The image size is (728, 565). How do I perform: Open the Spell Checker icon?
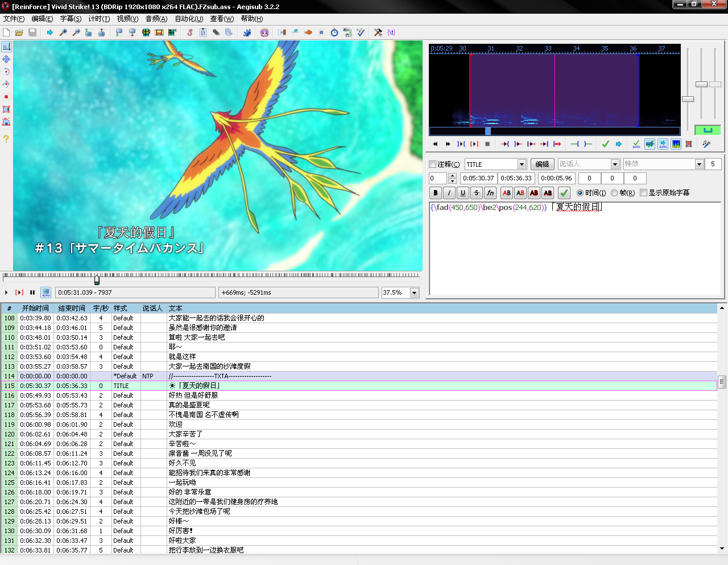tap(361, 32)
